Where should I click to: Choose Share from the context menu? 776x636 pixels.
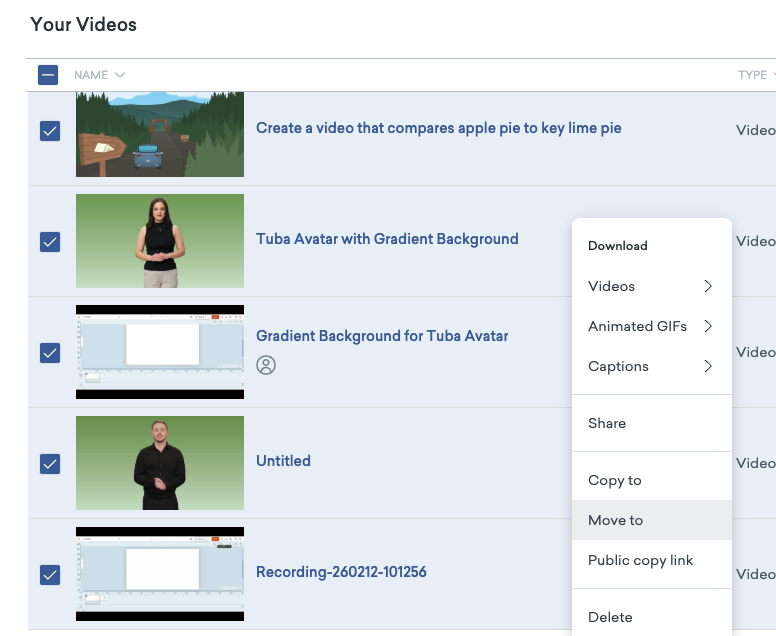[607, 423]
